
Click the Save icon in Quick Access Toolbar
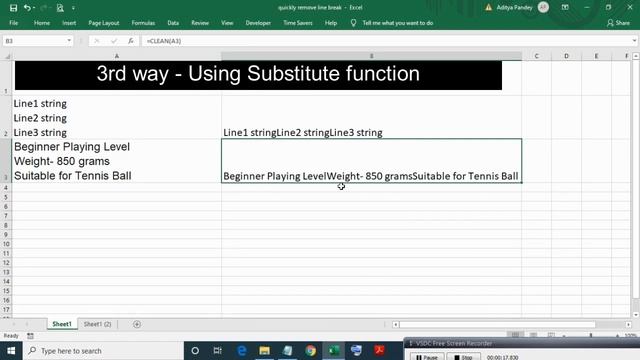13,8
